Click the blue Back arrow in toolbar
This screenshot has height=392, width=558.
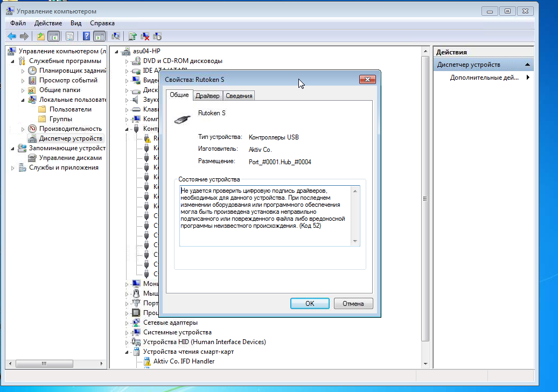point(12,36)
